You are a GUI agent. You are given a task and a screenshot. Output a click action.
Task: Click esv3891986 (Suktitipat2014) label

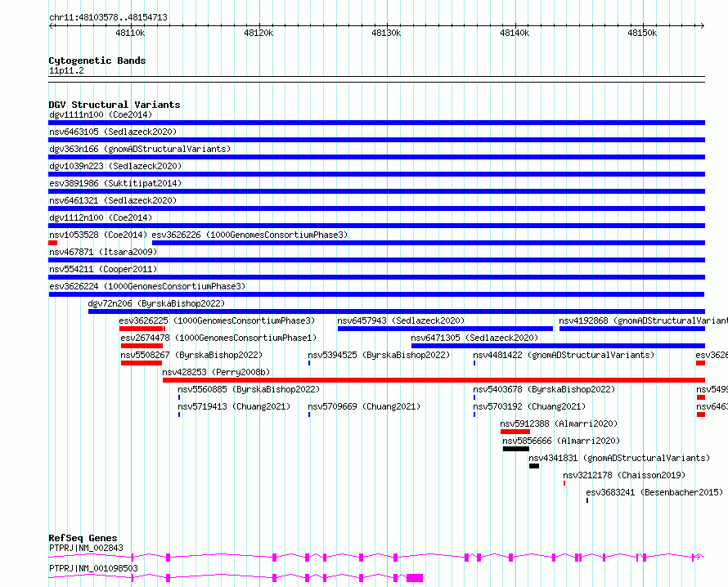click(115, 183)
